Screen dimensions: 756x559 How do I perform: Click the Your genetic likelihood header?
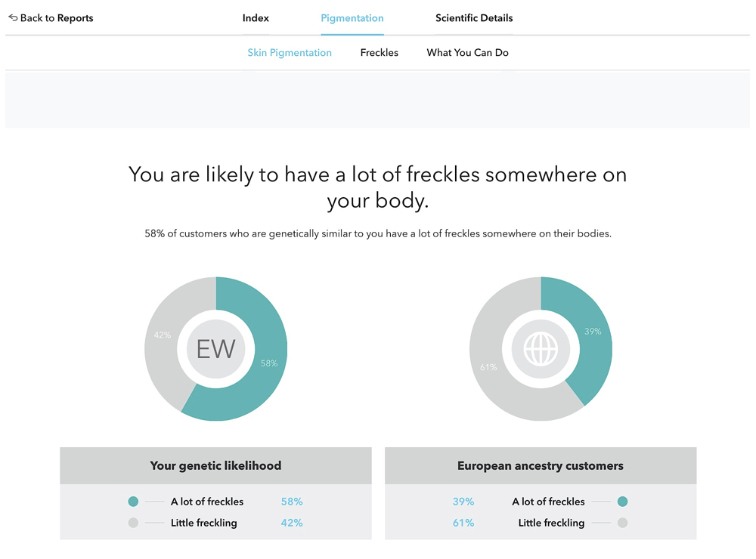click(215, 465)
